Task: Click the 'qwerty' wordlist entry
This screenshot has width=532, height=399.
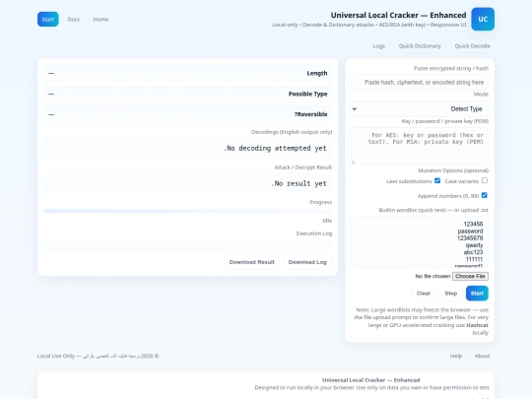Action: click(x=474, y=245)
